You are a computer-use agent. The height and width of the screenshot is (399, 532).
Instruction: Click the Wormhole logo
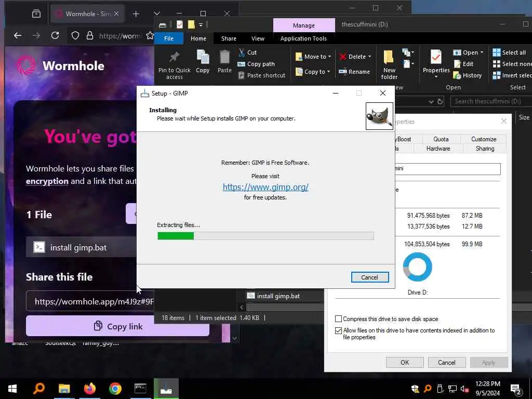[x=60, y=65]
